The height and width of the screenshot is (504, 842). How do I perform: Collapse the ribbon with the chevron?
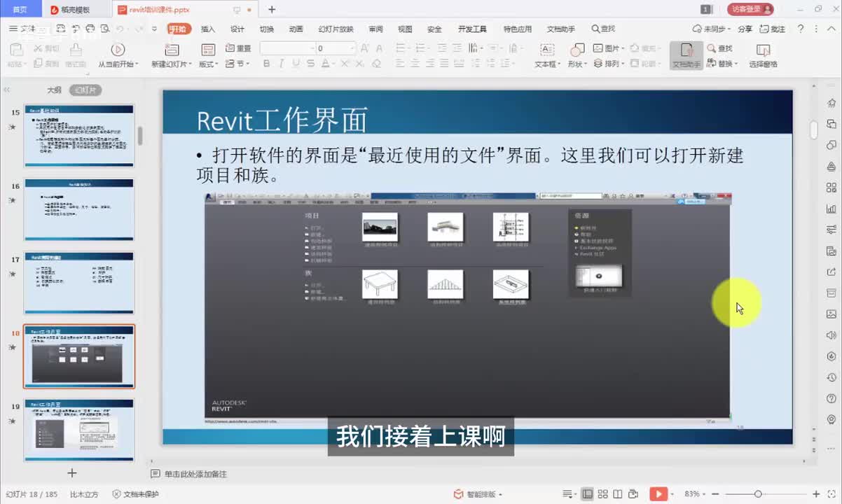pyautogui.click(x=830, y=29)
